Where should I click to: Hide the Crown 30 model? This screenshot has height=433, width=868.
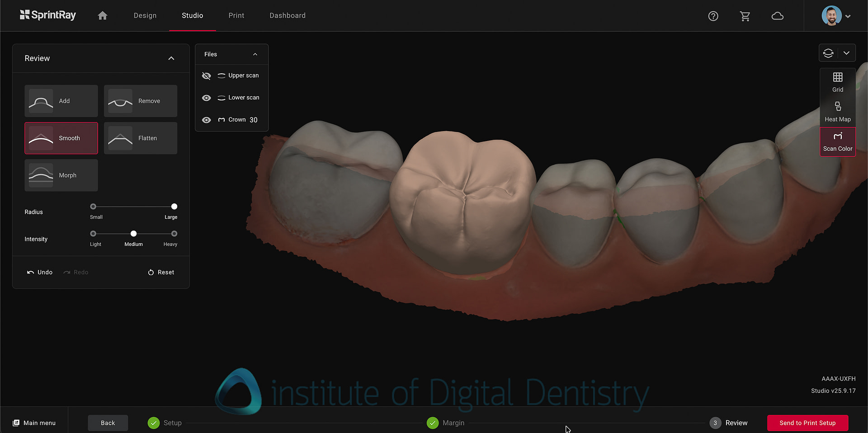[207, 120]
